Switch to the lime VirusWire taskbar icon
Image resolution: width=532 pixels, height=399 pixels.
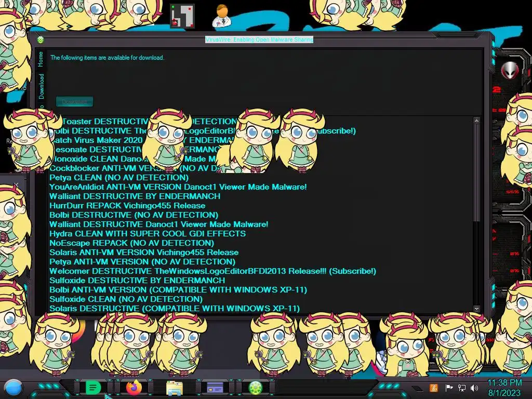(x=256, y=388)
